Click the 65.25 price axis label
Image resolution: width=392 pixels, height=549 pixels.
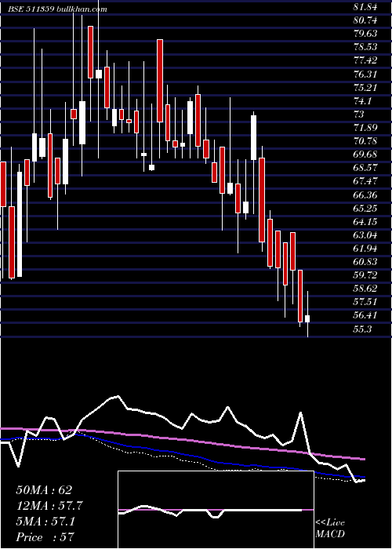pyautogui.click(x=365, y=208)
